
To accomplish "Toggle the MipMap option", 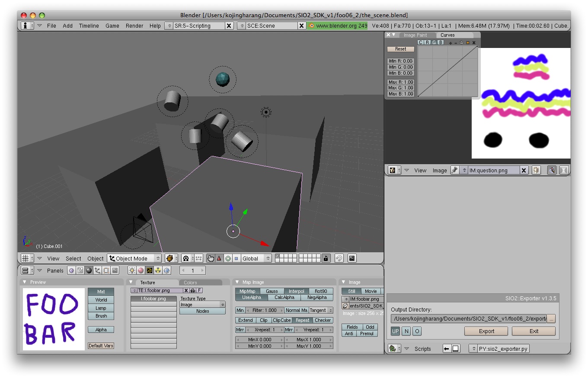I will 247,291.
